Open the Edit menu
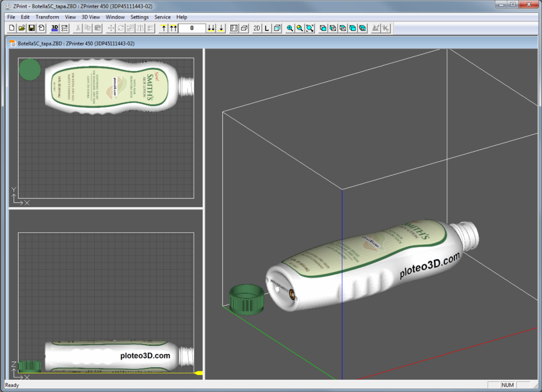The height and width of the screenshot is (392, 542). pyautogui.click(x=25, y=17)
